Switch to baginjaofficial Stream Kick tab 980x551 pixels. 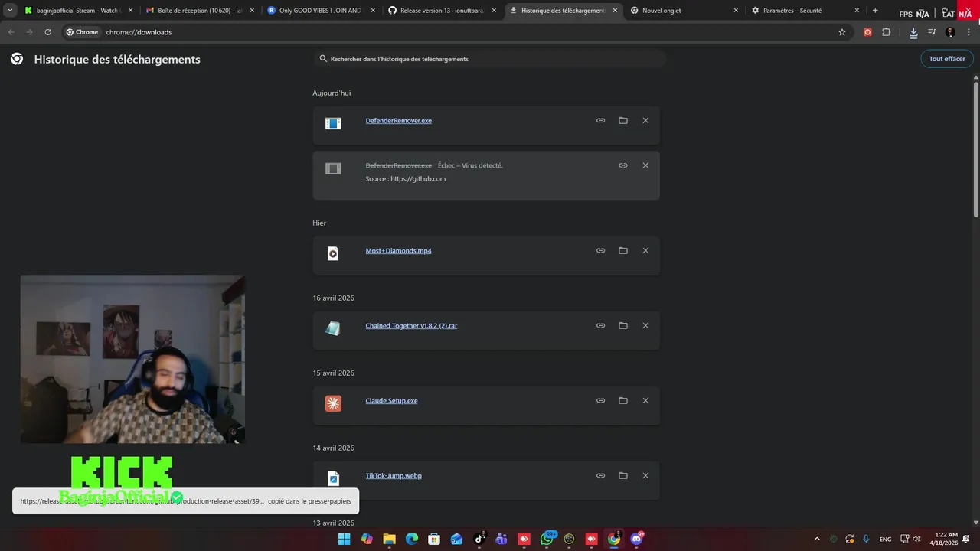coord(79,11)
